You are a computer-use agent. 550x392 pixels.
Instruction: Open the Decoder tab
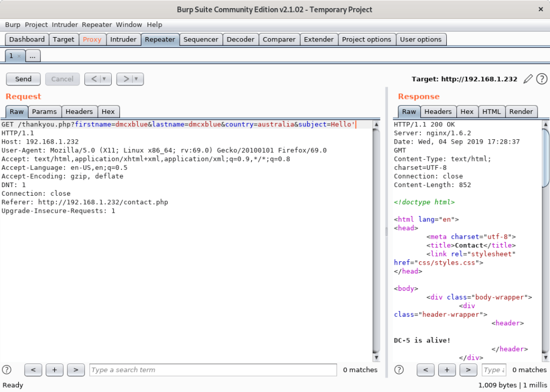tap(240, 39)
